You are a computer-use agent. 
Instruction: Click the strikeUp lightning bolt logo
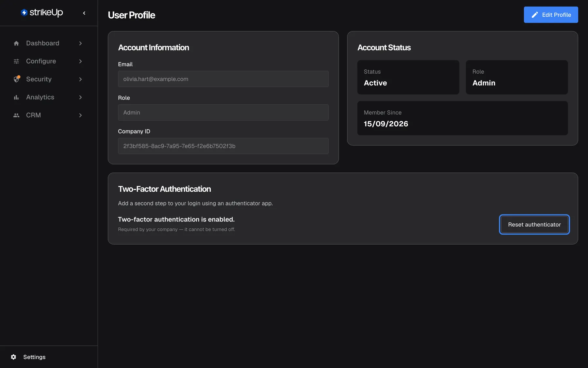click(x=24, y=13)
